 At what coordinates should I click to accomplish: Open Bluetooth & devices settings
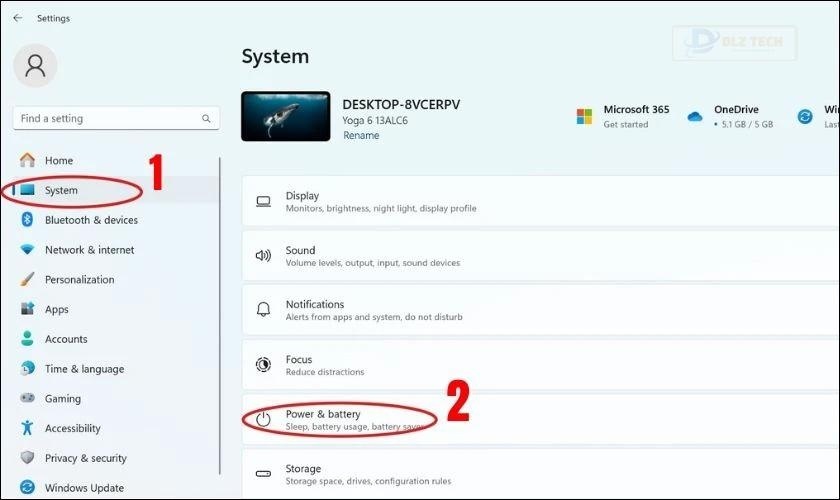pos(91,220)
